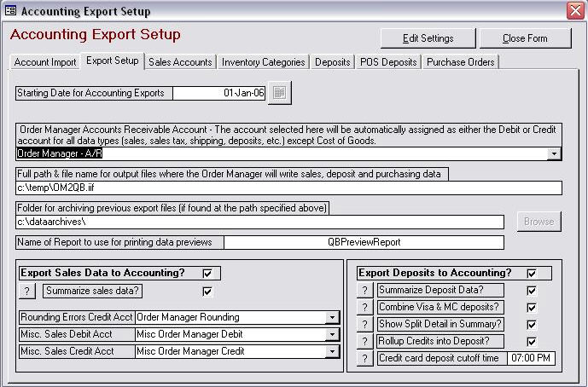Switch to the Deposits tab
Image resolution: width=588 pixels, height=387 pixels.
tap(333, 62)
